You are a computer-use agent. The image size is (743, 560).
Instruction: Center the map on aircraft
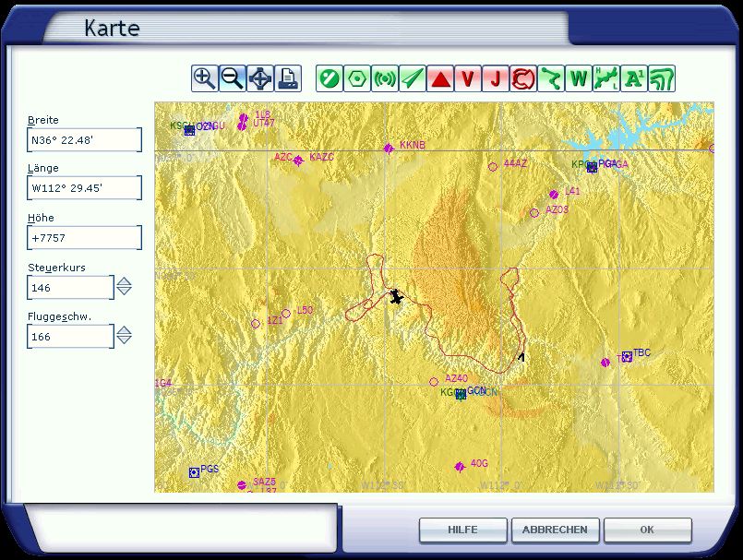pyautogui.click(x=259, y=78)
